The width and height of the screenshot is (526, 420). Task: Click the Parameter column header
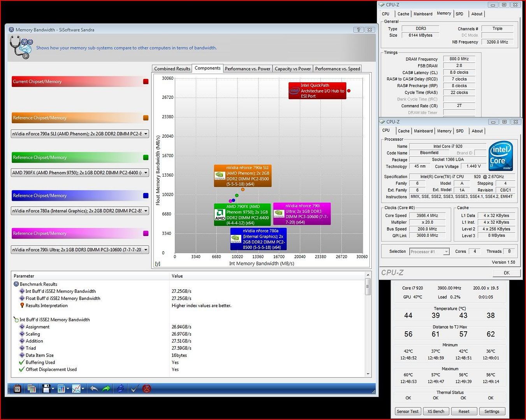coord(90,276)
